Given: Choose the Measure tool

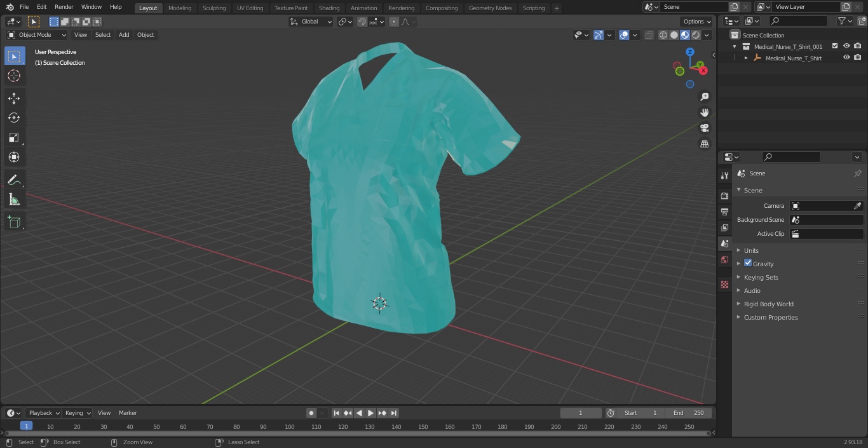Looking at the screenshot, I should (14, 200).
